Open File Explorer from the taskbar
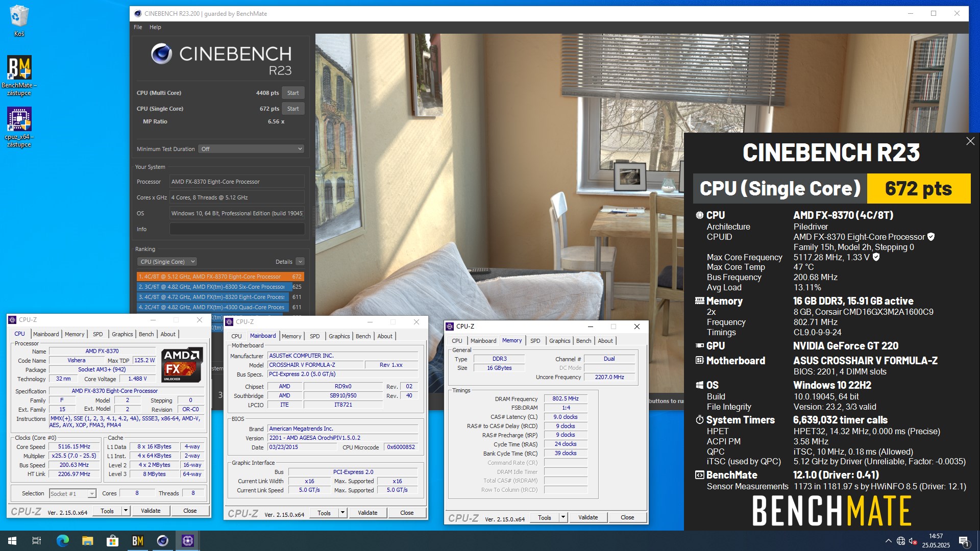980x551 pixels. tap(87, 541)
